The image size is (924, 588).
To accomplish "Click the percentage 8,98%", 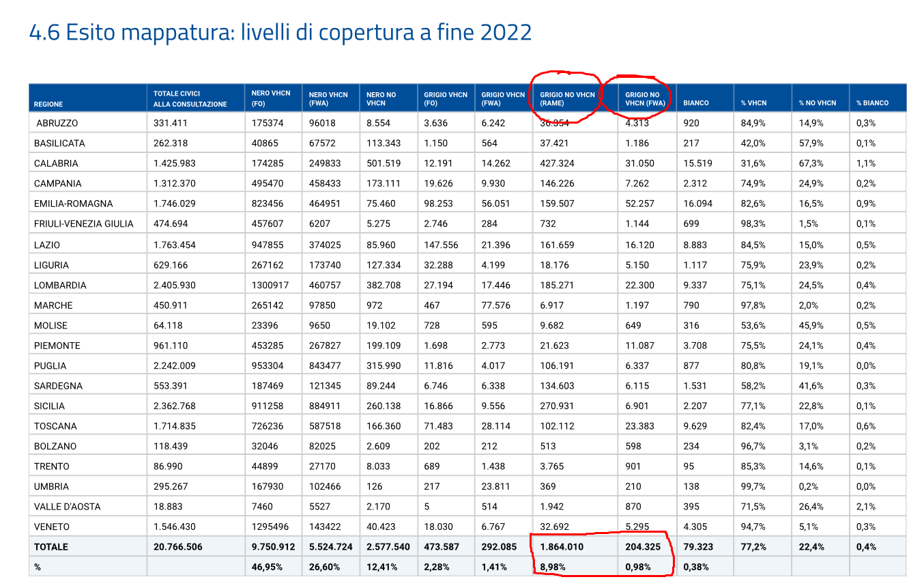I will pyautogui.click(x=552, y=568).
